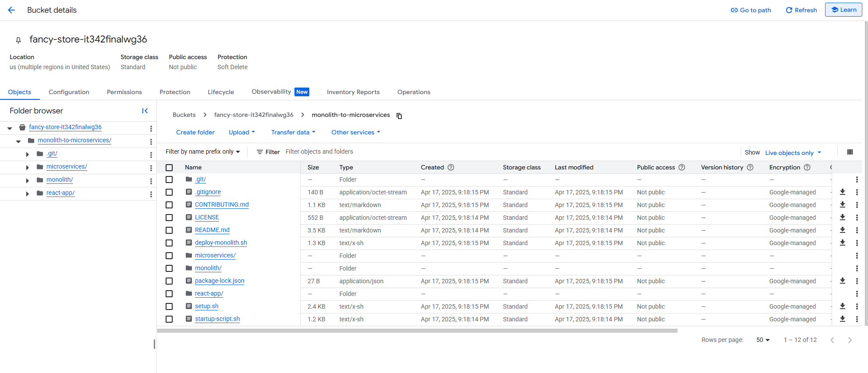Open column display options icon

tap(850, 152)
